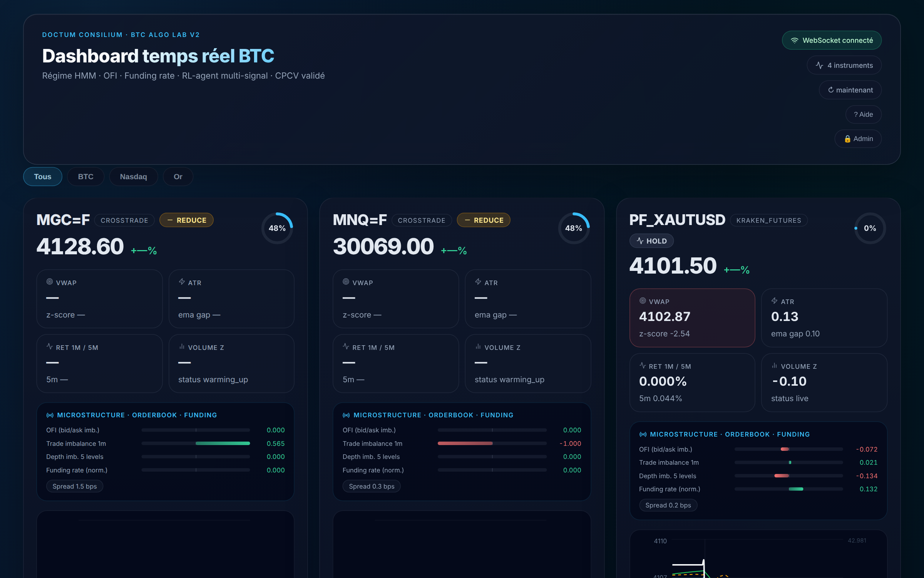Select the BTC filter tab

click(86, 176)
